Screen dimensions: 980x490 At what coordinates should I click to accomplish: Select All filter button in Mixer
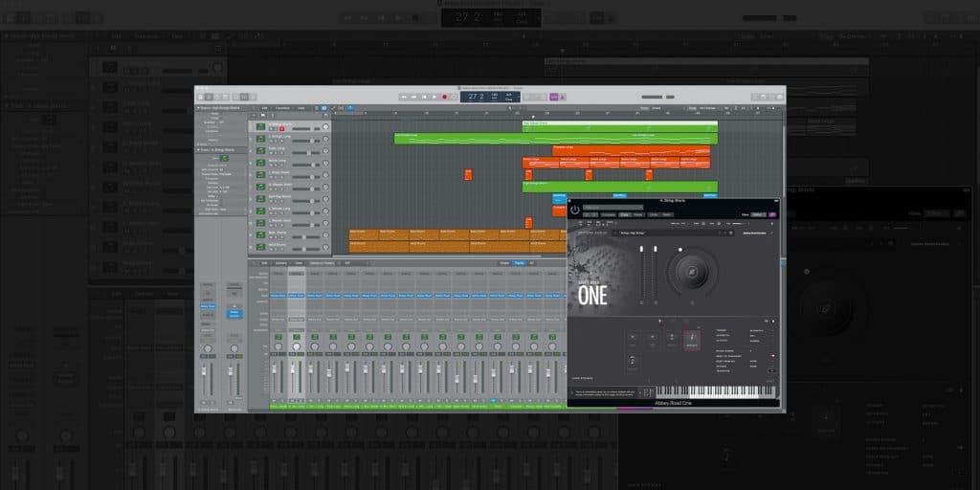click(532, 263)
